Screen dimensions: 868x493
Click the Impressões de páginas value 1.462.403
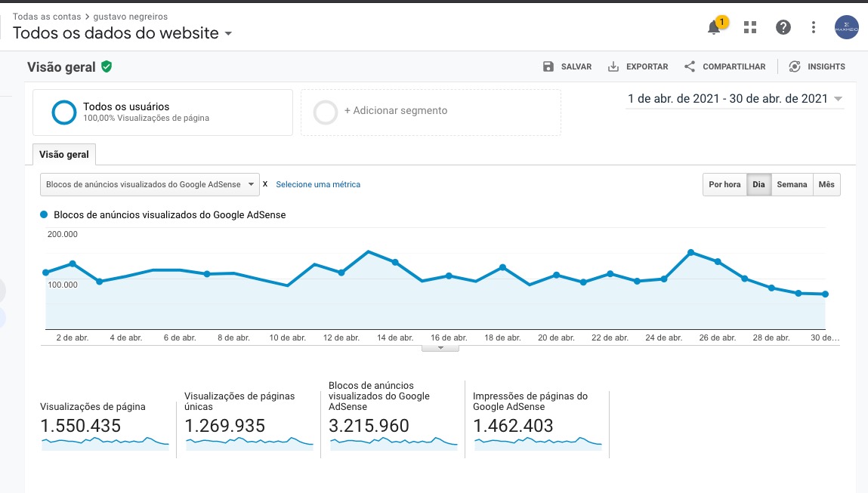pyautogui.click(x=513, y=426)
